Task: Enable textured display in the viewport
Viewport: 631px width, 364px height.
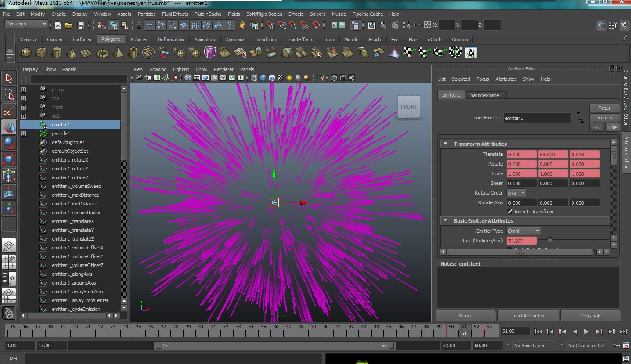Action: (x=281, y=78)
